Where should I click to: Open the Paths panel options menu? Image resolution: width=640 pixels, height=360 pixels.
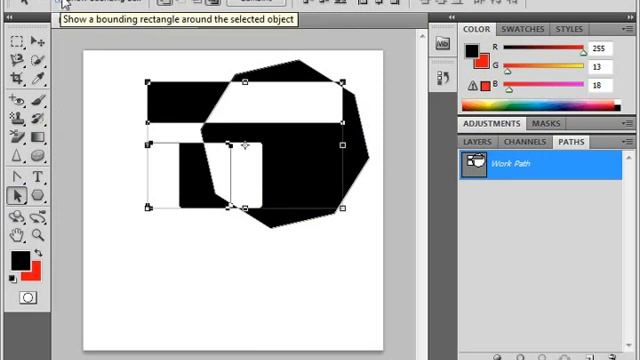[x=627, y=142]
